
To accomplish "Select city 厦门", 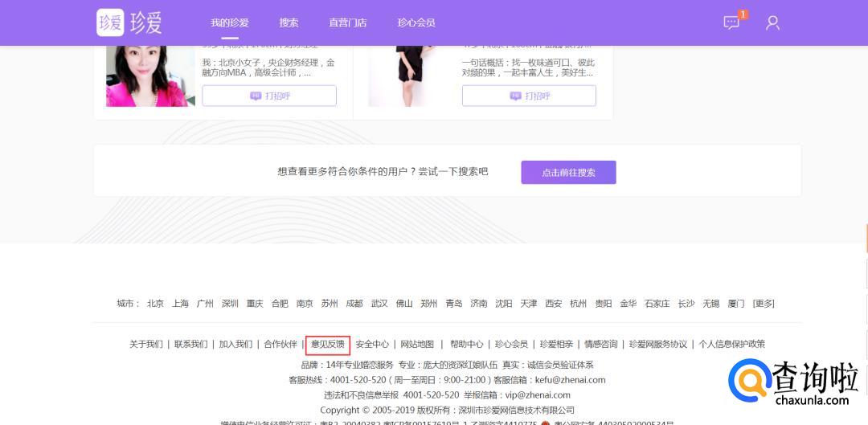I will click(x=736, y=304).
